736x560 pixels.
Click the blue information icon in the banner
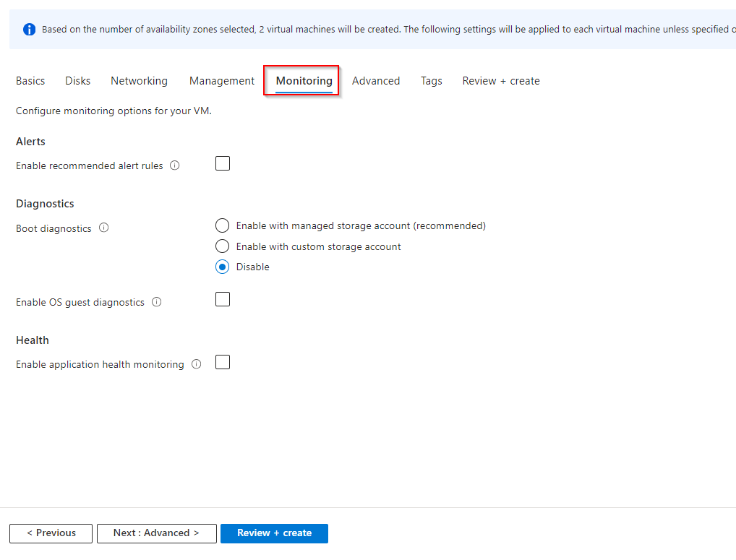pyautogui.click(x=29, y=30)
